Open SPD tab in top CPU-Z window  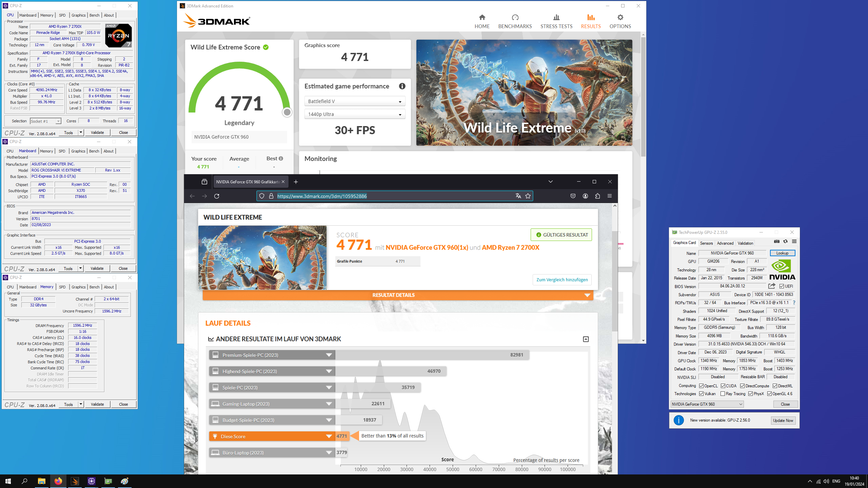click(x=62, y=15)
